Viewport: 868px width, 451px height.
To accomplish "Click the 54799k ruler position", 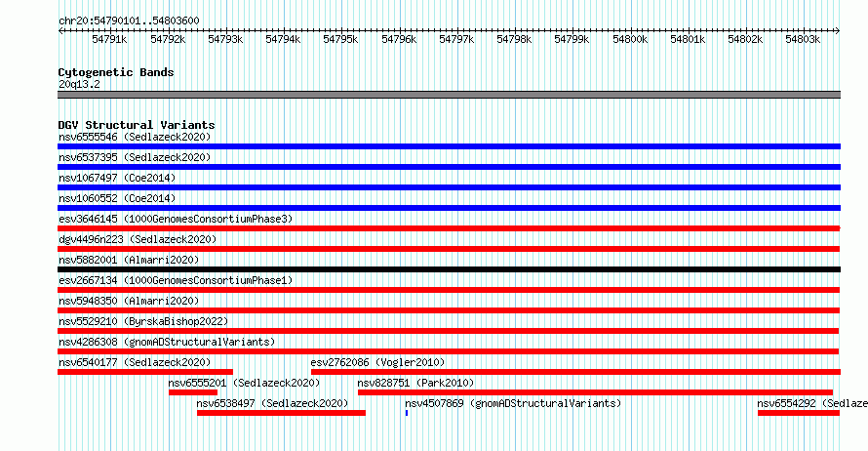I will point(572,39).
